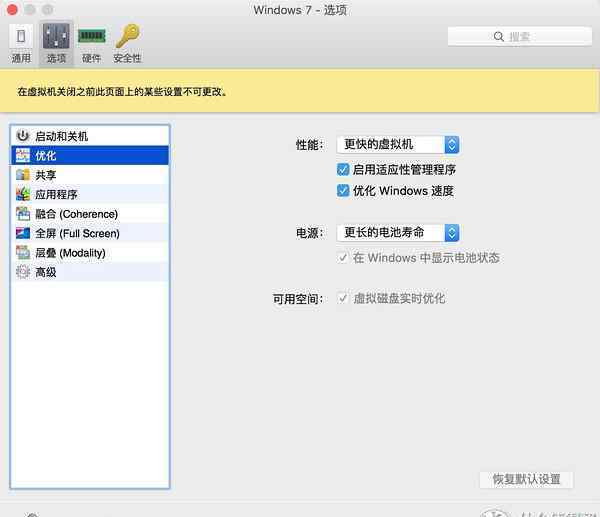
Task: Click the power icon beside 启动和关机
Action: pos(23,135)
